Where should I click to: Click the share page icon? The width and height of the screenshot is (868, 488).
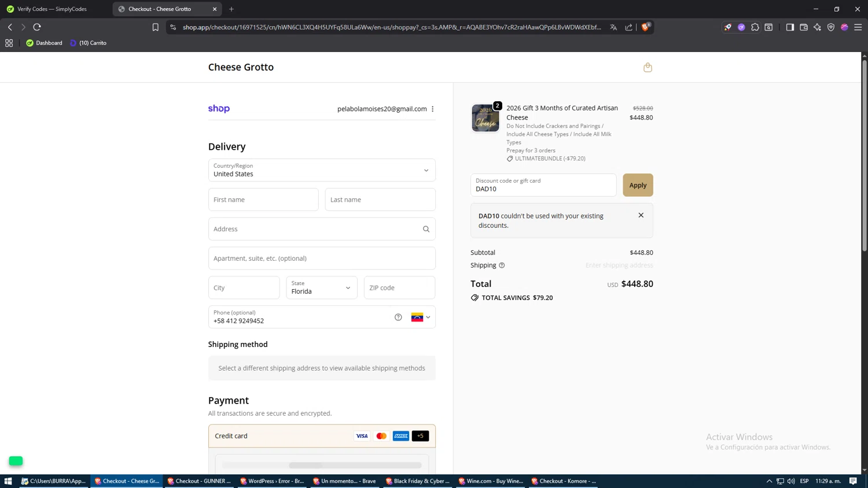[629, 27]
